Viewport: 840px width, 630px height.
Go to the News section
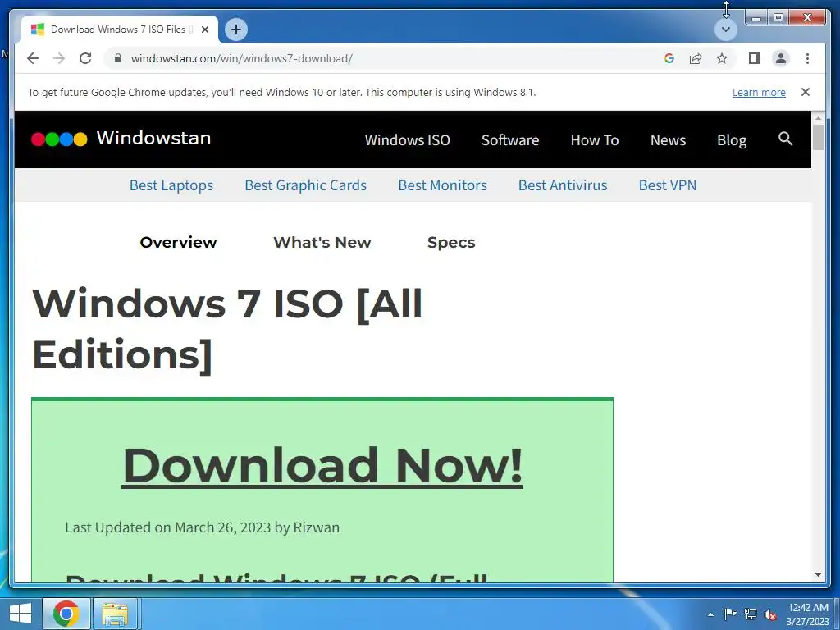point(668,139)
